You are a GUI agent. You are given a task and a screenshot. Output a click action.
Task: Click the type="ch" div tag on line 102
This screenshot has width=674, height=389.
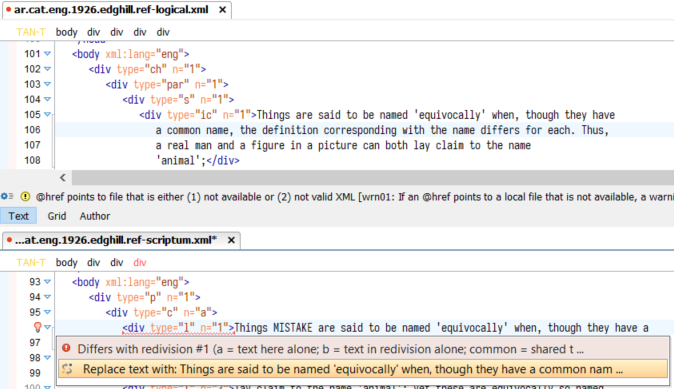click(x=147, y=69)
